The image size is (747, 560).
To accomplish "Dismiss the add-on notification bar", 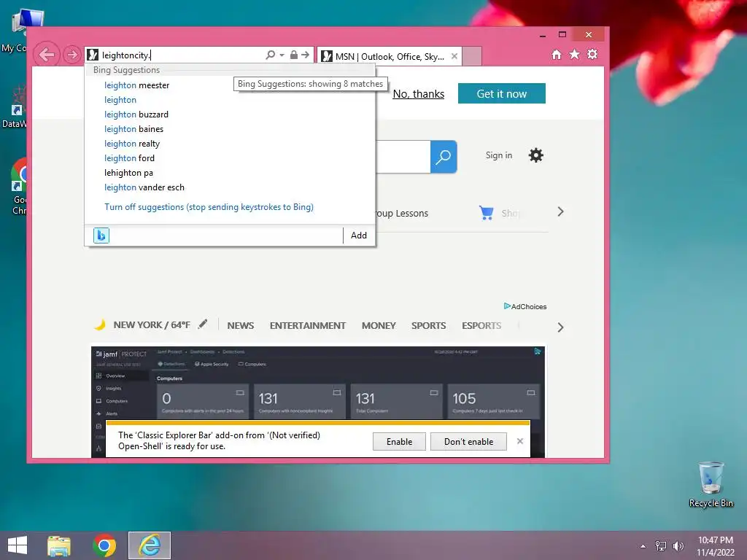I will tap(520, 441).
